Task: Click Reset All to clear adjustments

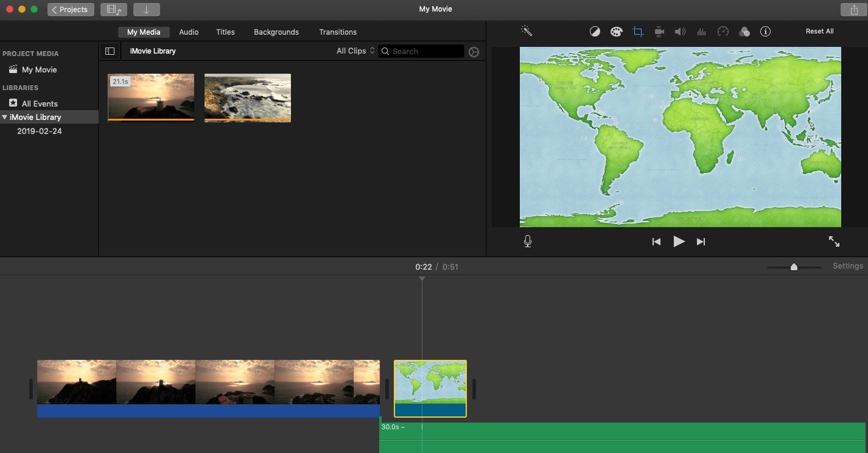Action: (819, 31)
